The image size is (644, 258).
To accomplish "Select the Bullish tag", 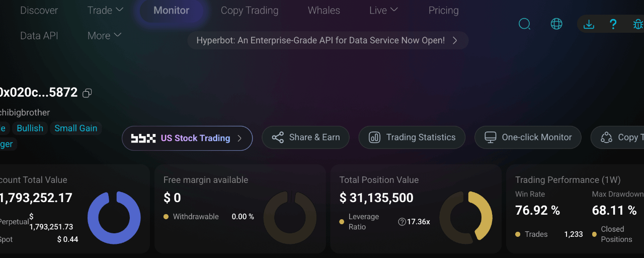I will coord(30,128).
